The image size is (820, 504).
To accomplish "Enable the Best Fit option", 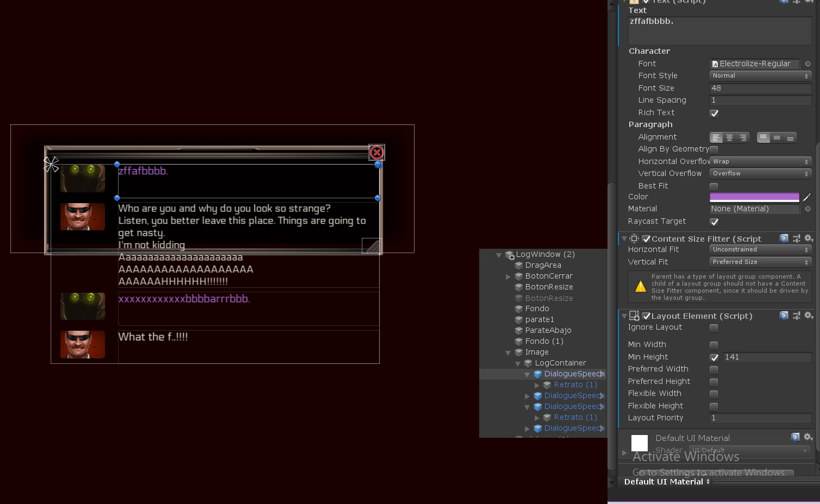I will point(713,186).
